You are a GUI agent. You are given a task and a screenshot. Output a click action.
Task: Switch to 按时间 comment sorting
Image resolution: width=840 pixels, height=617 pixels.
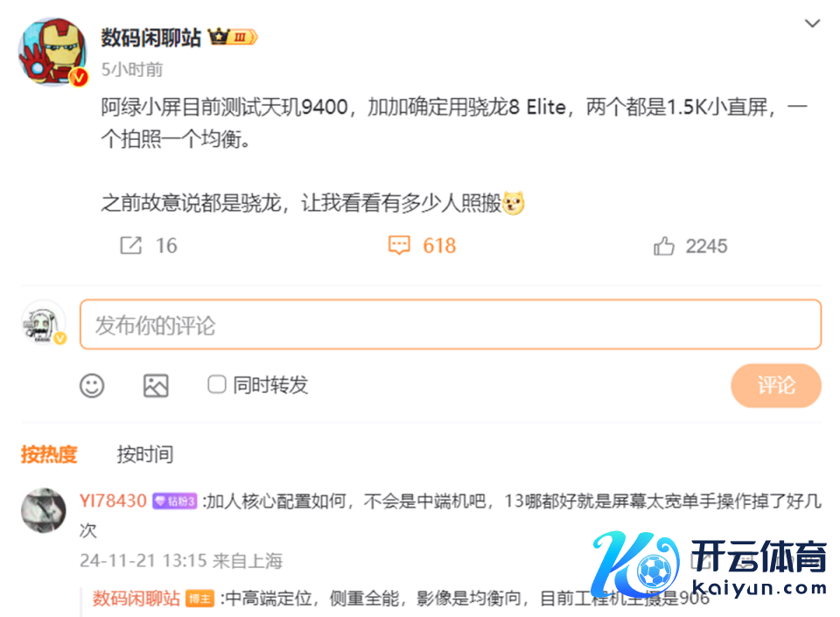click(x=145, y=454)
